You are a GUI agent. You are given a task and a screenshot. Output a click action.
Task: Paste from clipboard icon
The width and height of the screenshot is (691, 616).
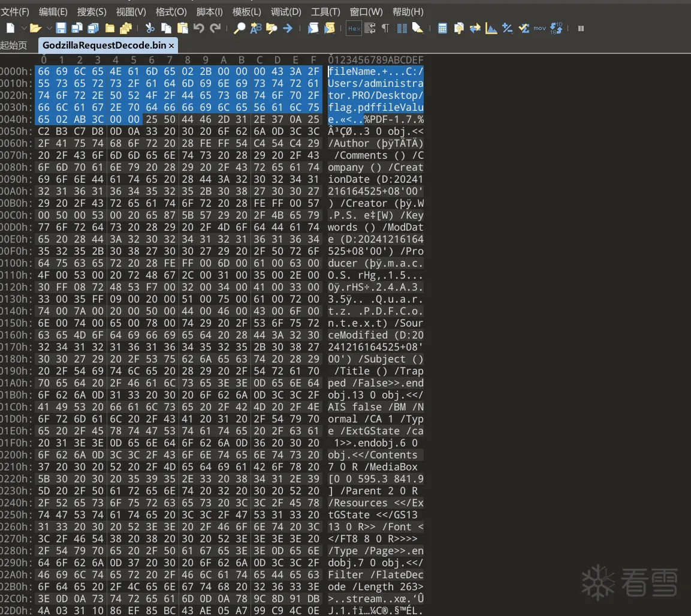[x=182, y=28]
